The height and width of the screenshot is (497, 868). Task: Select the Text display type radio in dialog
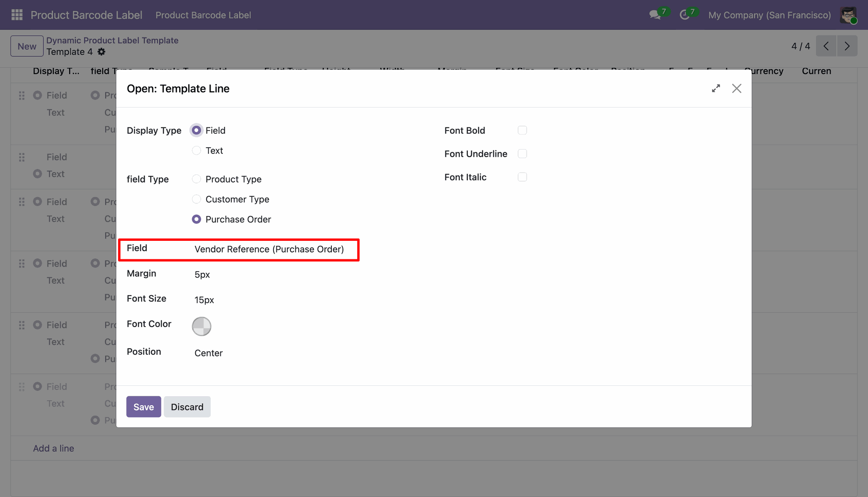coord(196,150)
